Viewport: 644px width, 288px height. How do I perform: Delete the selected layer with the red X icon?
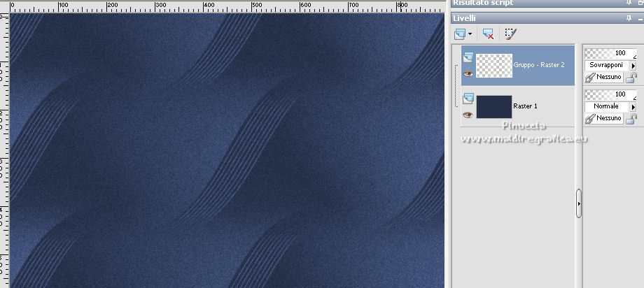(489, 34)
